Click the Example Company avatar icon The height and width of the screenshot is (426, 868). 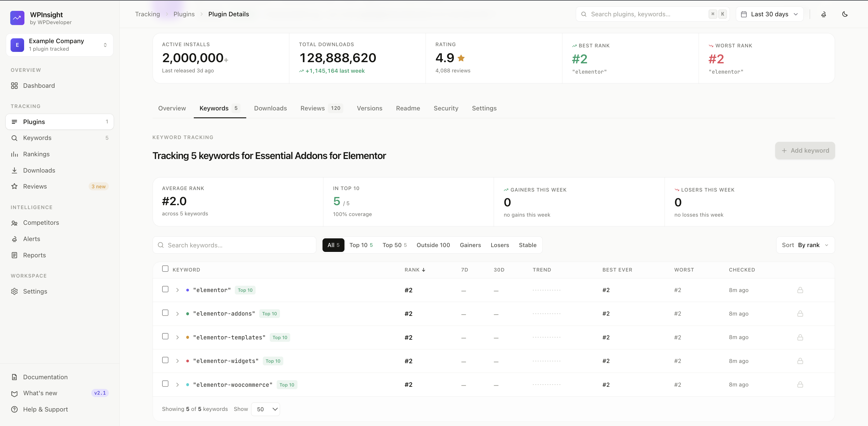click(x=17, y=45)
